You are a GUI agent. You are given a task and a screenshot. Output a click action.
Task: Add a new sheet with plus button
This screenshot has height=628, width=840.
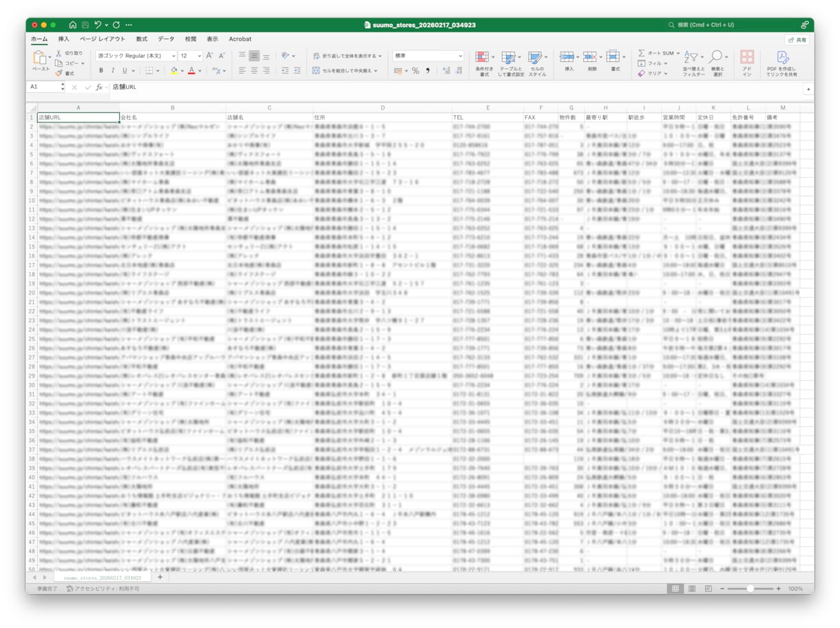[160, 577]
